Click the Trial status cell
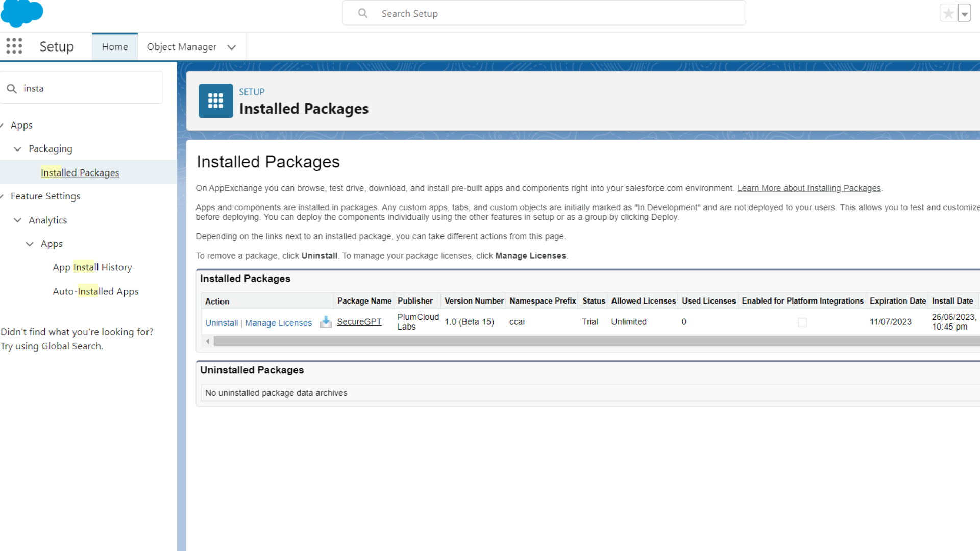The width and height of the screenshot is (980, 551). [590, 322]
